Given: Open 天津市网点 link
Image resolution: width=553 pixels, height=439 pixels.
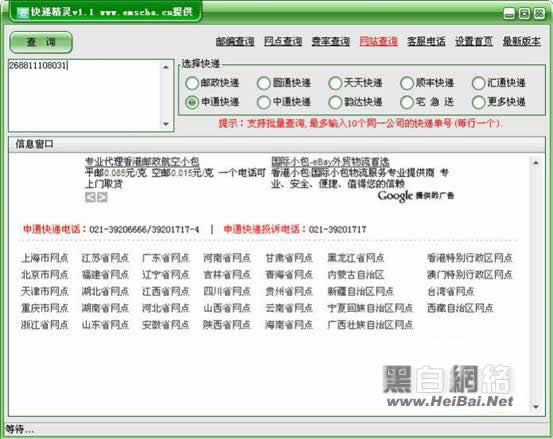Looking at the screenshot, I should click(44, 291).
